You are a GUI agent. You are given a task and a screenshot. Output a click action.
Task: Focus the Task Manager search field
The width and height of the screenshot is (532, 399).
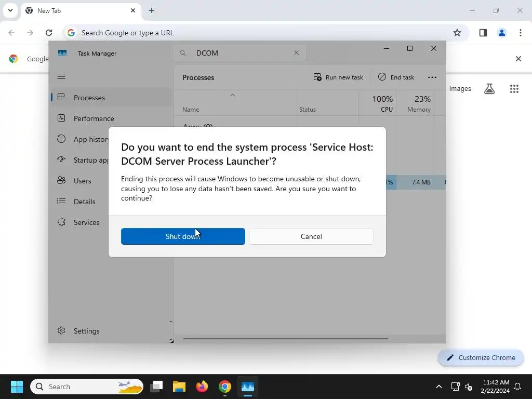click(x=240, y=53)
